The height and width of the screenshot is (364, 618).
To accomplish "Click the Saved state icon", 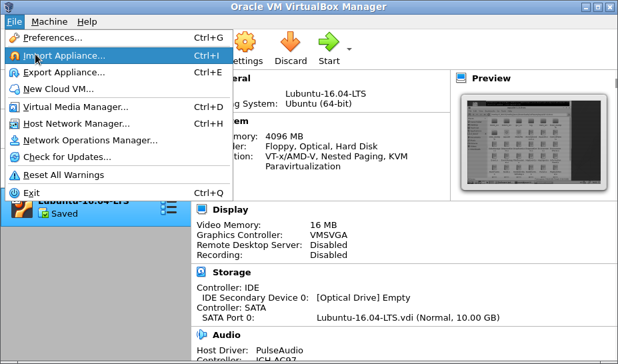I will click(x=43, y=213).
